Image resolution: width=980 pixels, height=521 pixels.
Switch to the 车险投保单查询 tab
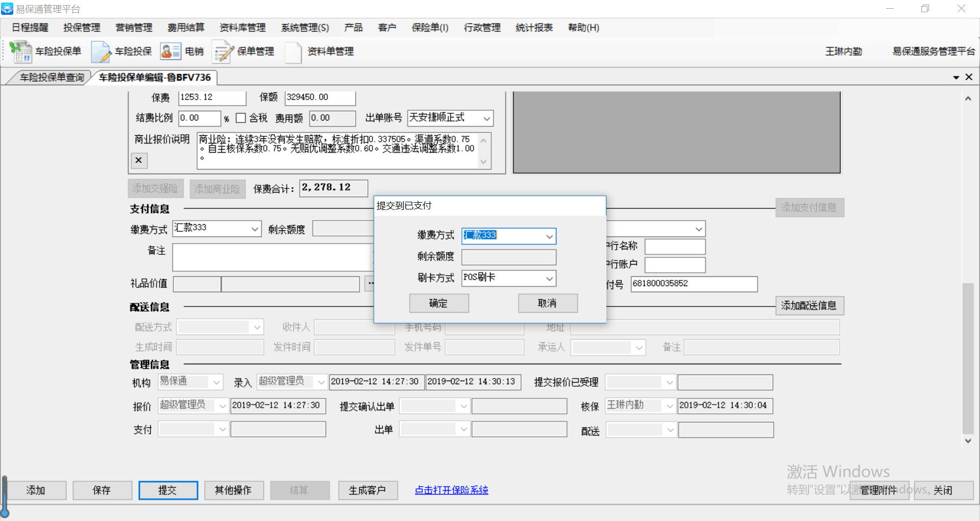click(x=52, y=78)
